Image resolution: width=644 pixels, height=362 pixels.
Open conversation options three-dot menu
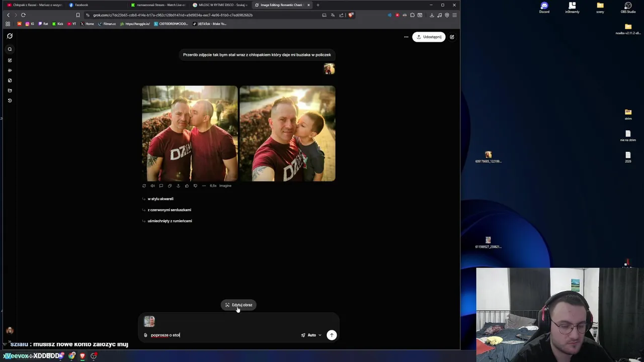tap(406, 37)
